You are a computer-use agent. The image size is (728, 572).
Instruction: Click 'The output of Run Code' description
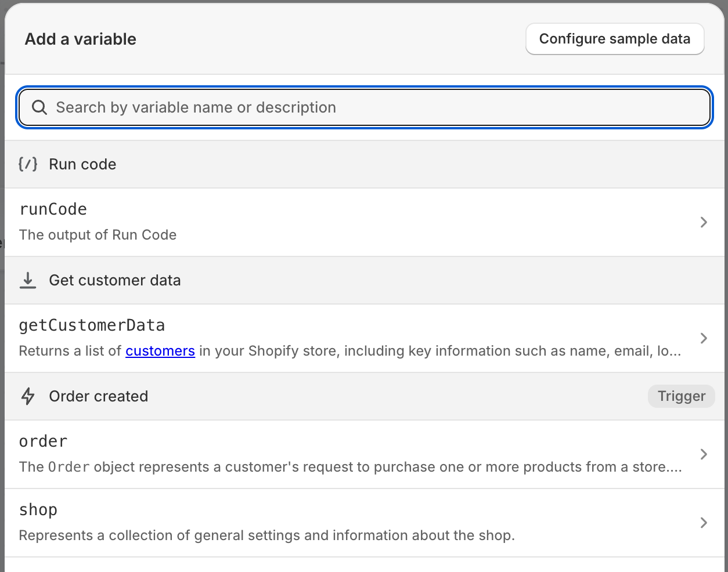[x=98, y=235]
